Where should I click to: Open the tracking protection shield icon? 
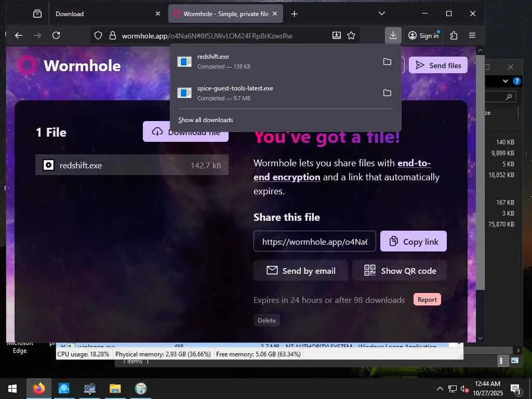[98, 36]
